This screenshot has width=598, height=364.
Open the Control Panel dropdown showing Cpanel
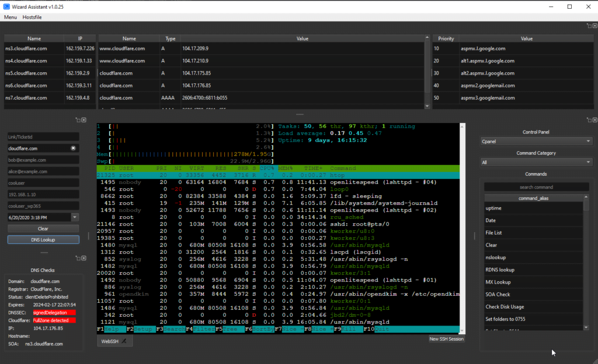pos(536,141)
